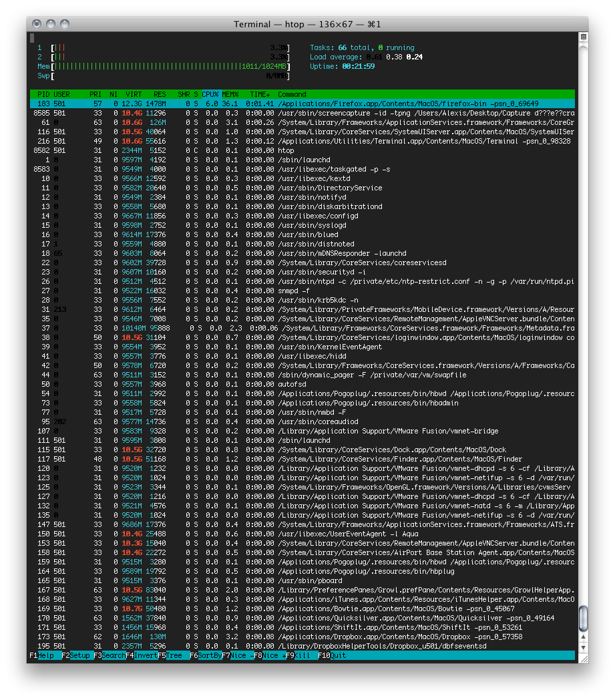Select the htop process row

pos(302,150)
